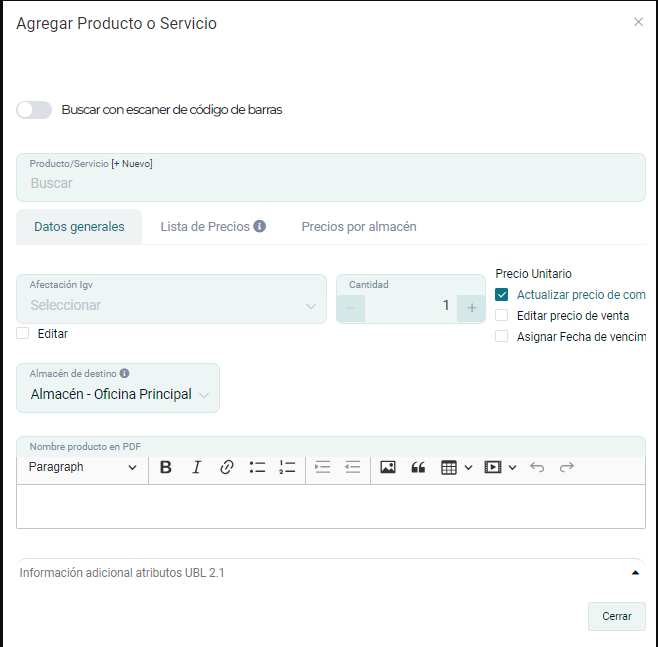
Task: Toggle bold formatting in the editor
Action: (166, 467)
